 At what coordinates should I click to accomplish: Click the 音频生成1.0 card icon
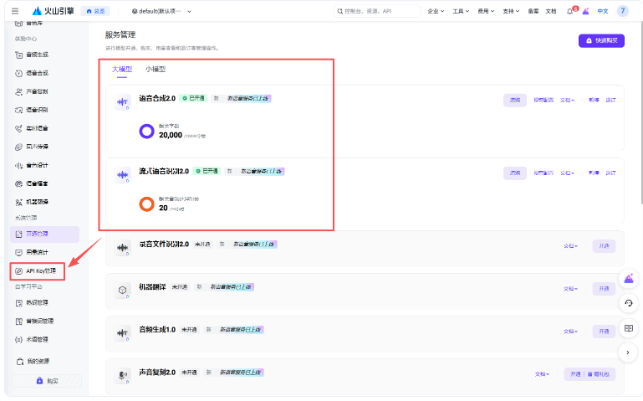(x=122, y=333)
